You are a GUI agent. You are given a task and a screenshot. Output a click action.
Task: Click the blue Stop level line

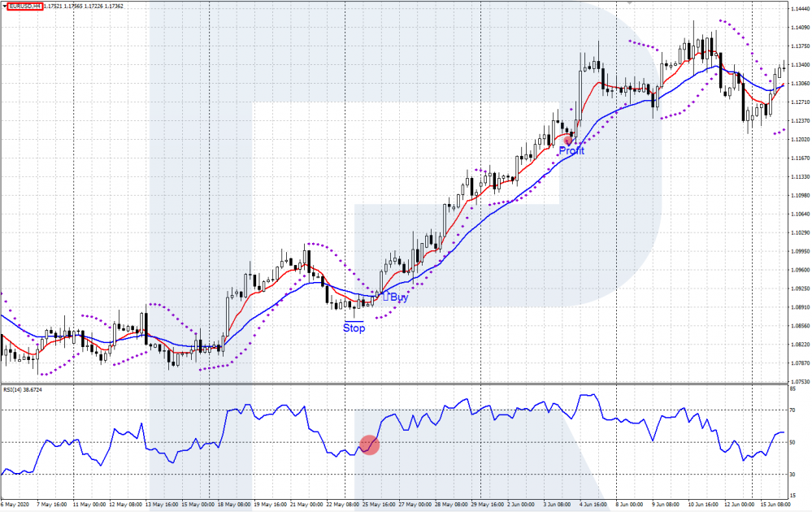(354, 322)
